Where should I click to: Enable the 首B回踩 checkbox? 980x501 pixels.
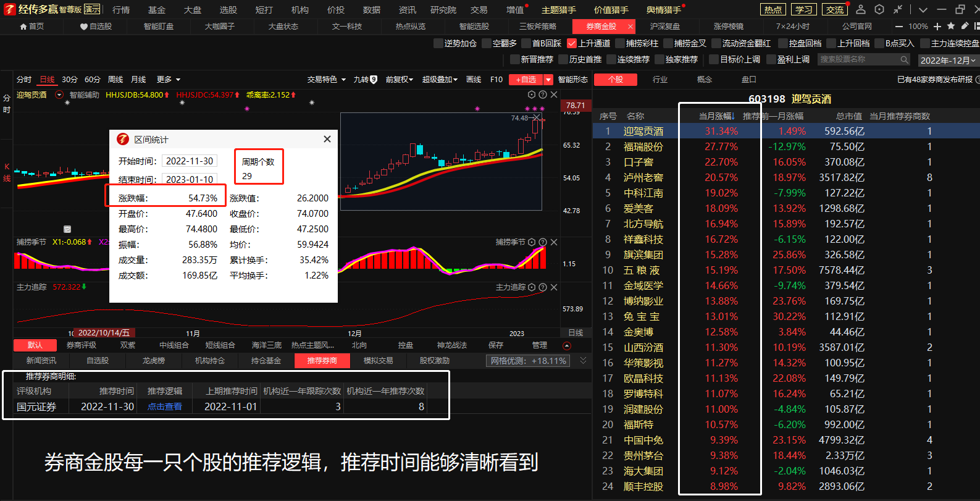526,43
